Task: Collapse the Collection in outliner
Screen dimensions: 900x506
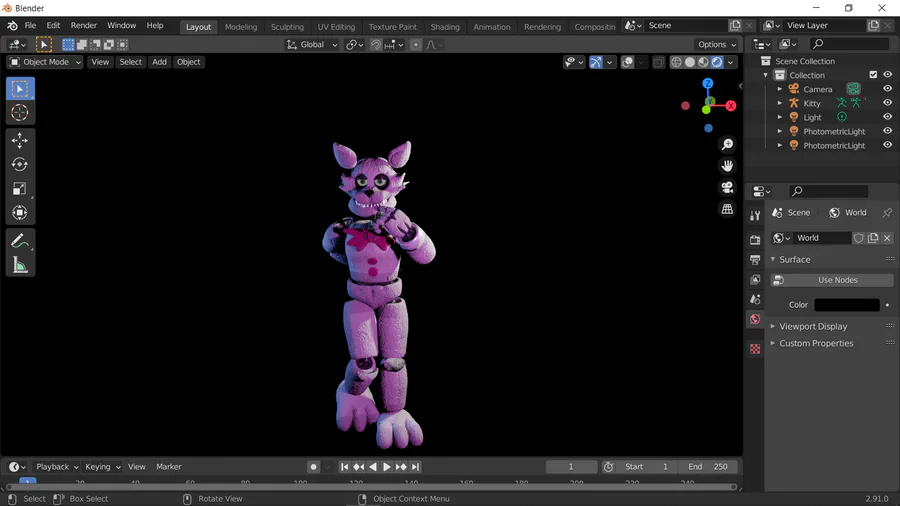Action: point(766,75)
